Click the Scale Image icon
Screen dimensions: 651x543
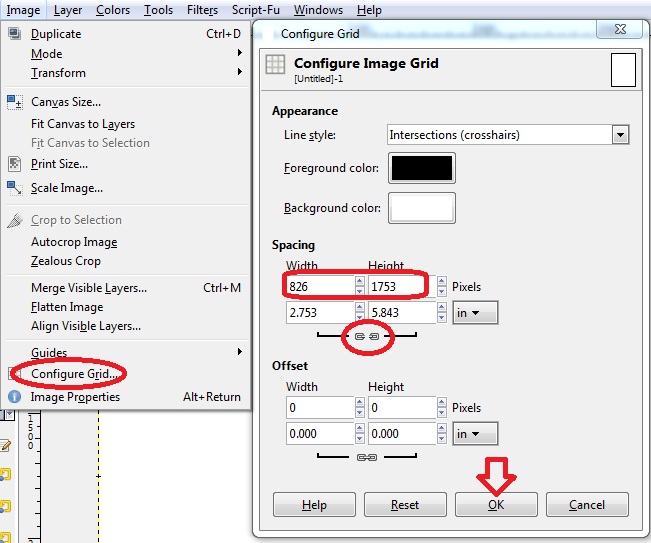(x=15, y=188)
